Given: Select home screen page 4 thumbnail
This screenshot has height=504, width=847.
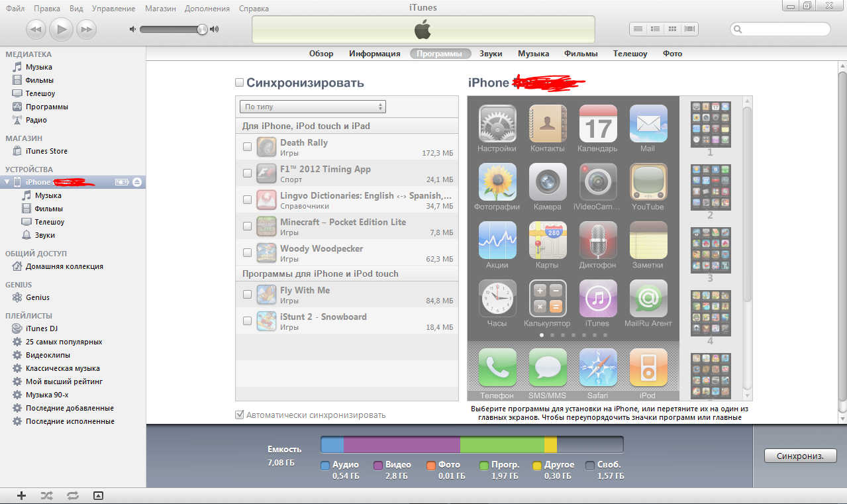Looking at the screenshot, I should click(711, 313).
